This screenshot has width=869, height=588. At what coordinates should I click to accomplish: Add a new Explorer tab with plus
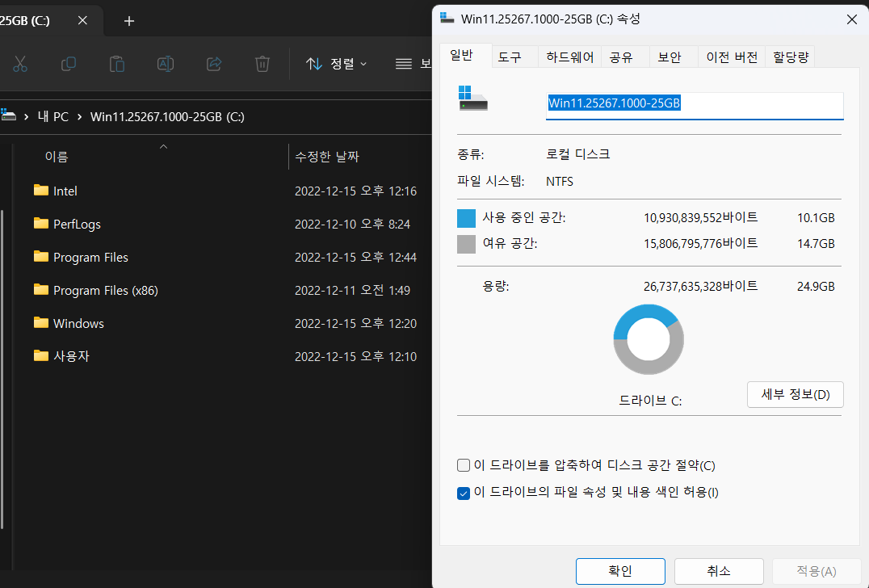[x=129, y=21]
